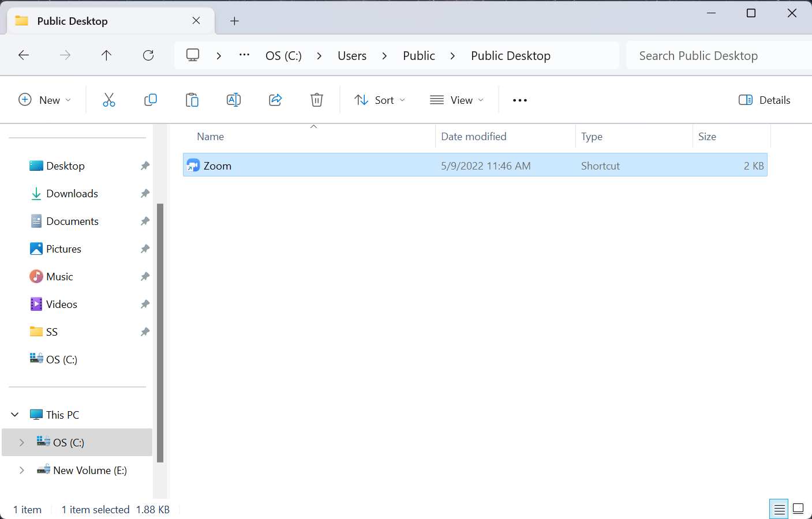The image size is (812, 519).
Task: Click the Paste clipboard icon
Action: click(x=192, y=100)
